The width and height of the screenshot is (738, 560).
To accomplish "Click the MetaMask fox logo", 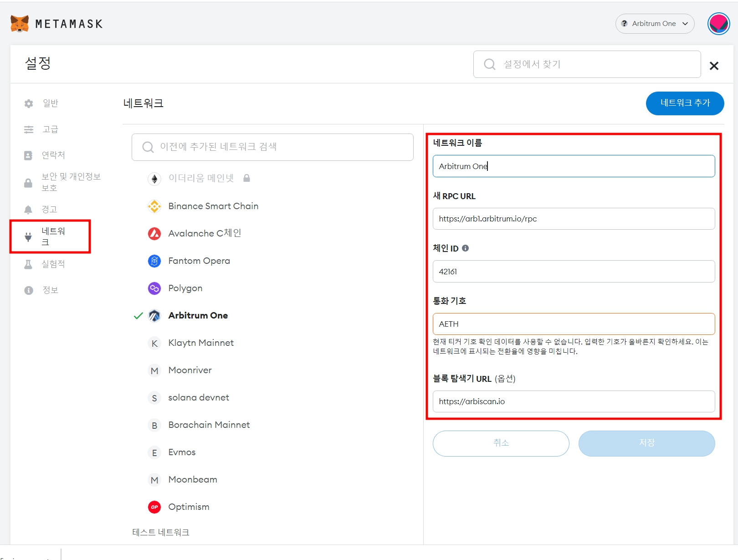I will [20, 24].
